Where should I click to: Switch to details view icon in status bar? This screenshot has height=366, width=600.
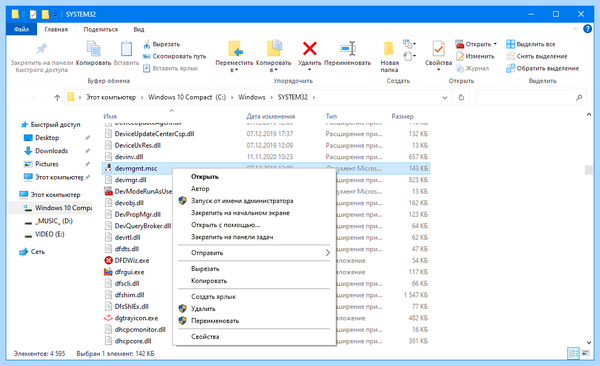(x=574, y=353)
